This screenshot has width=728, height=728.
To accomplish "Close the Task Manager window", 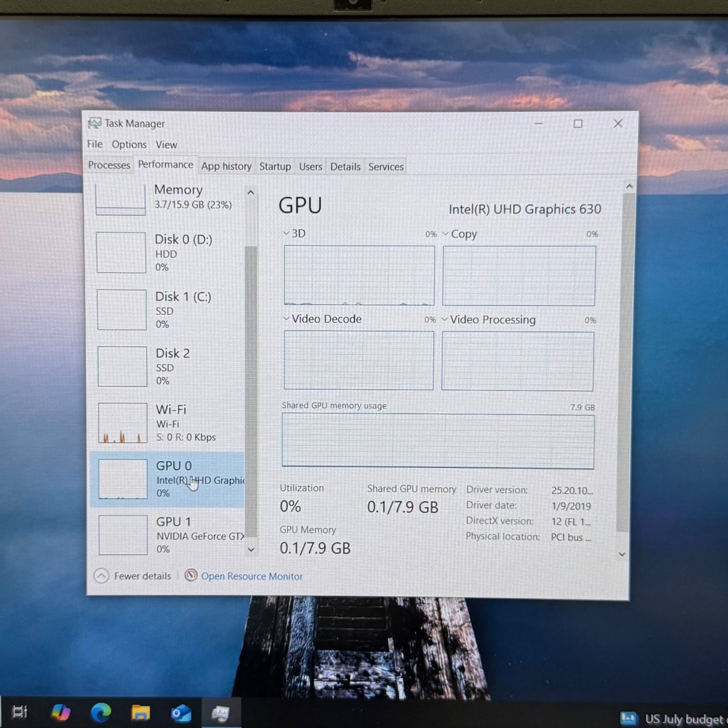I will coord(618,124).
